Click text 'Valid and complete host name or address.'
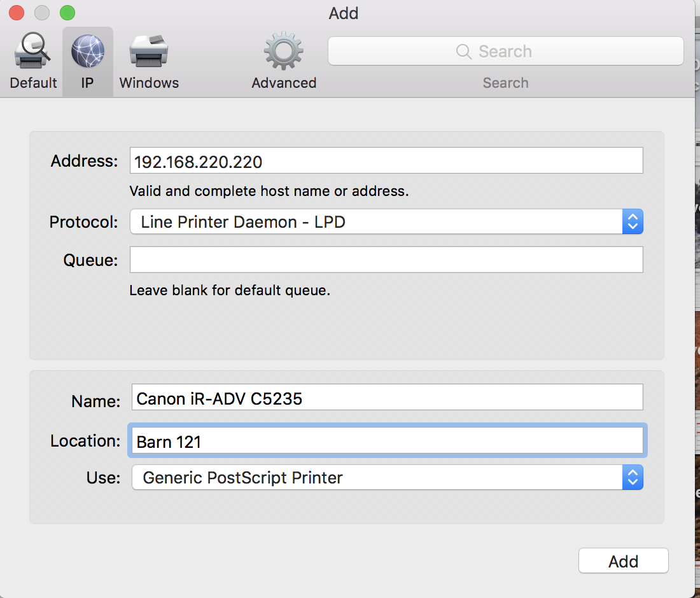Screen dimensions: 700x598 [269, 191]
